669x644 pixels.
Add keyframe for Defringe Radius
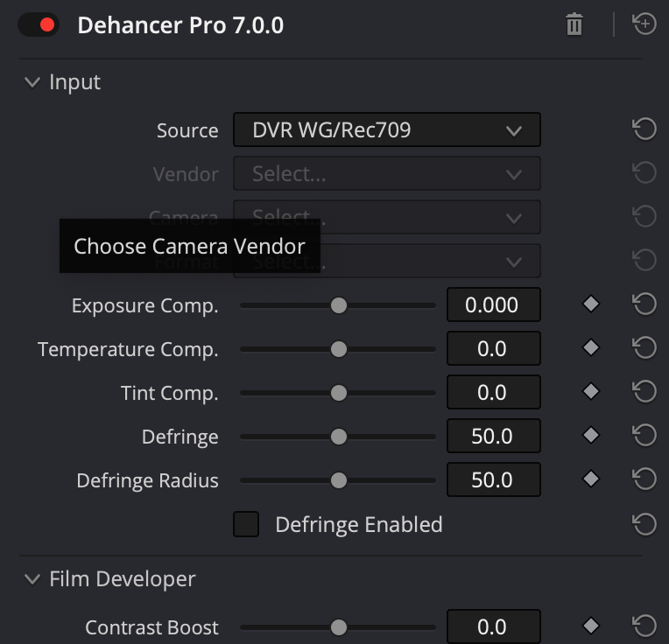(x=591, y=479)
